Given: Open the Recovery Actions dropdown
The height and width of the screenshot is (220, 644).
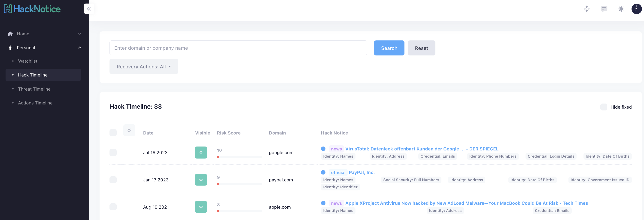Looking at the screenshot, I should (x=144, y=67).
